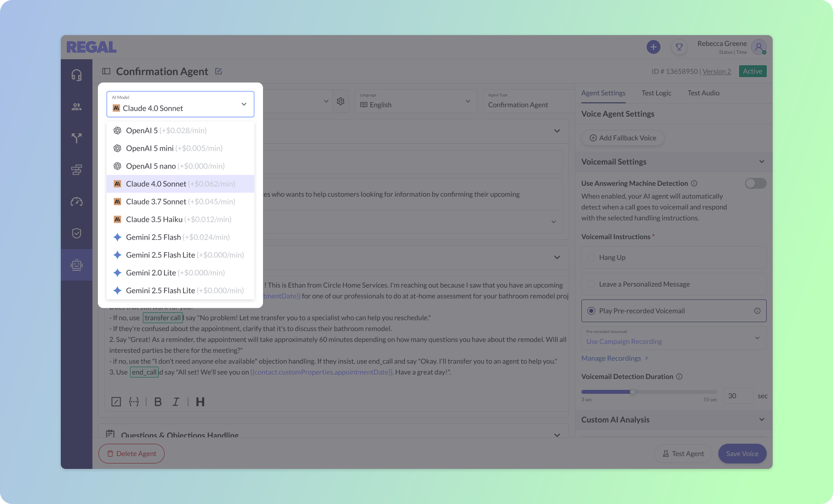Screen dimensions: 833x504
Task: Click the Regal logo
Action: click(91, 47)
